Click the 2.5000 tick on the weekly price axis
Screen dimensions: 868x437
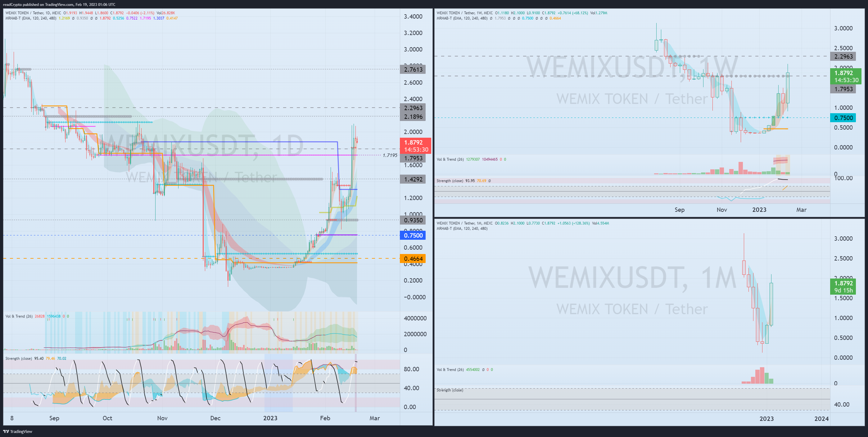(843, 48)
